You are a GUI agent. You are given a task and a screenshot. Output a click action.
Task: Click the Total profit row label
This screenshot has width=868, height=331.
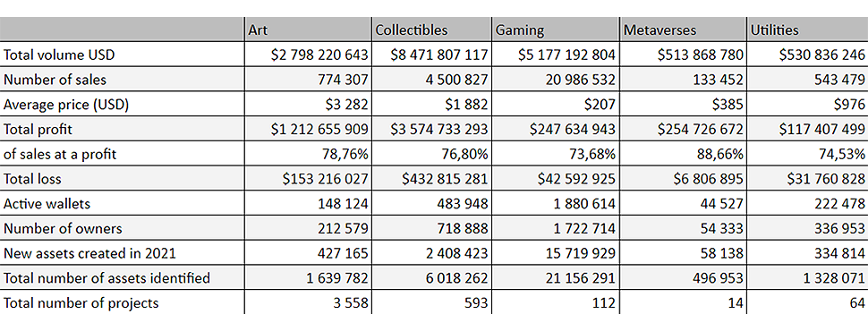[38, 130]
